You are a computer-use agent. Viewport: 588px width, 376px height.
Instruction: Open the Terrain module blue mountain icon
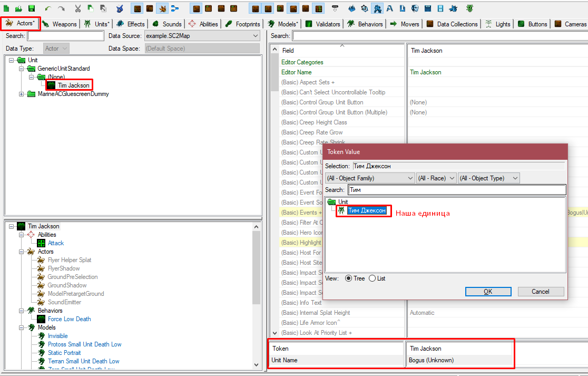(x=352, y=8)
